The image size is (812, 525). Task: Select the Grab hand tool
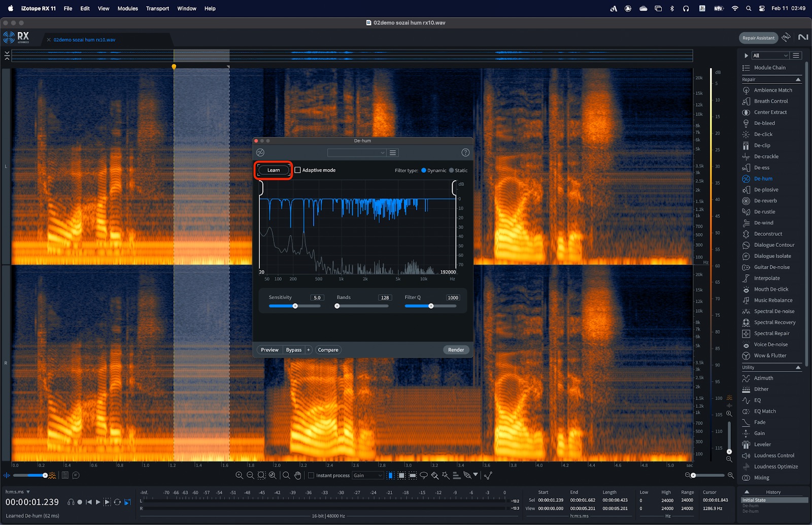pos(297,476)
